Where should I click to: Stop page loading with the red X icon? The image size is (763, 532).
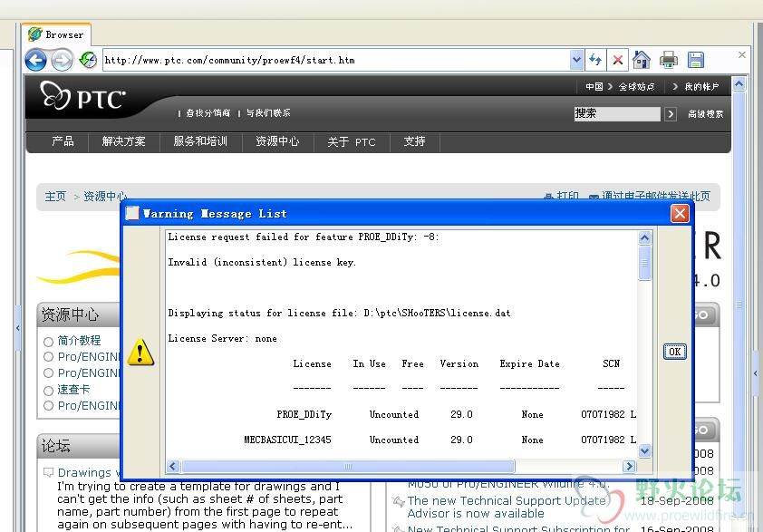[x=617, y=60]
